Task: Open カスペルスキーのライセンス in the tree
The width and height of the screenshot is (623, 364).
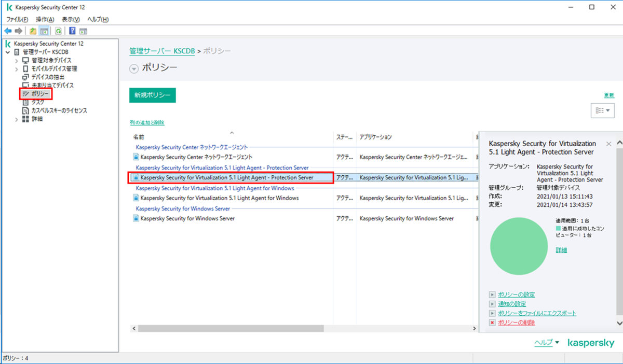Action: click(x=59, y=110)
